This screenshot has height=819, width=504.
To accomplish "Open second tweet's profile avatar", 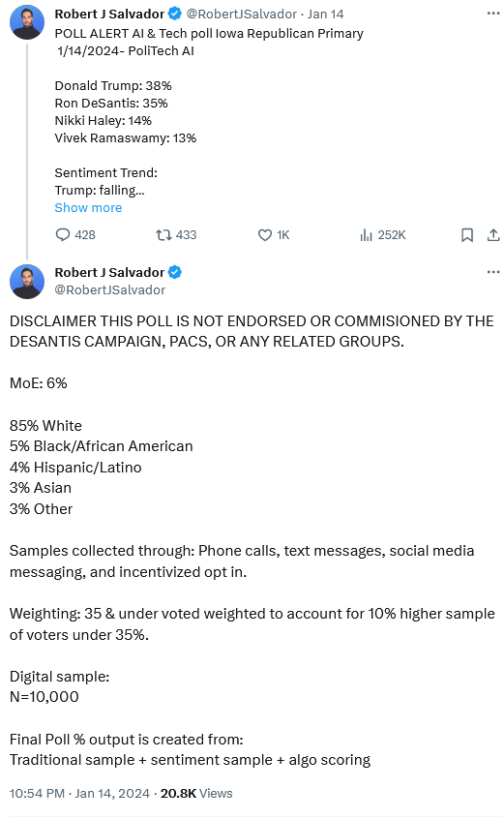I will (27, 282).
